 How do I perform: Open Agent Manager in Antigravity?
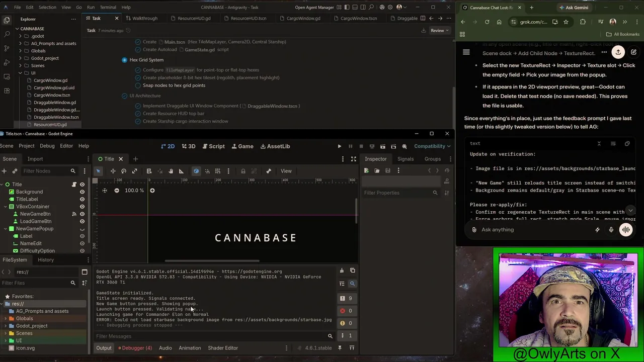coord(314,8)
